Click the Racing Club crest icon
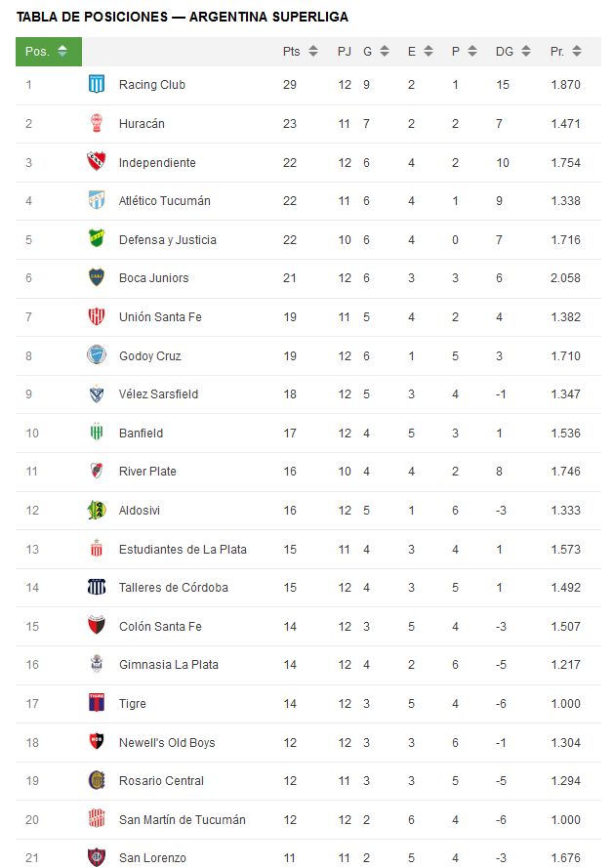613x868 pixels. pyautogui.click(x=97, y=84)
